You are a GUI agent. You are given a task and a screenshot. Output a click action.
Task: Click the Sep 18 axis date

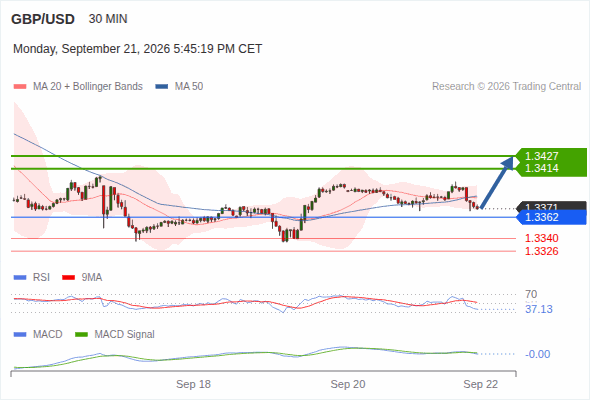193,384
